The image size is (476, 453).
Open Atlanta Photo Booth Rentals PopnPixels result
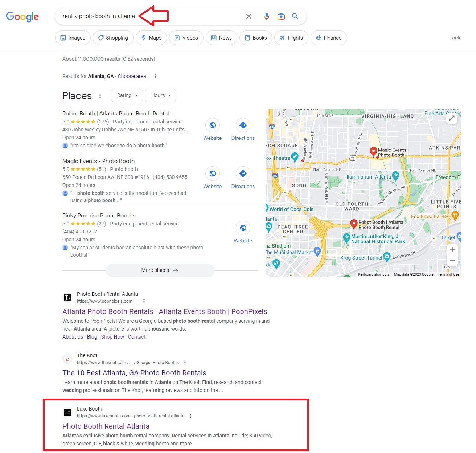pyautogui.click(x=165, y=311)
